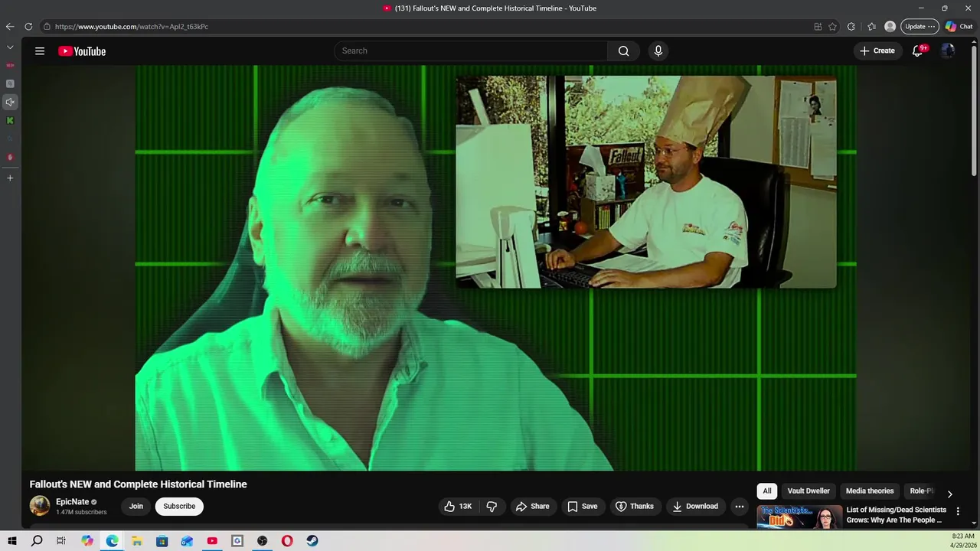The height and width of the screenshot is (551, 980).
Task: Show next filter chips with arrow
Action: [949, 494]
